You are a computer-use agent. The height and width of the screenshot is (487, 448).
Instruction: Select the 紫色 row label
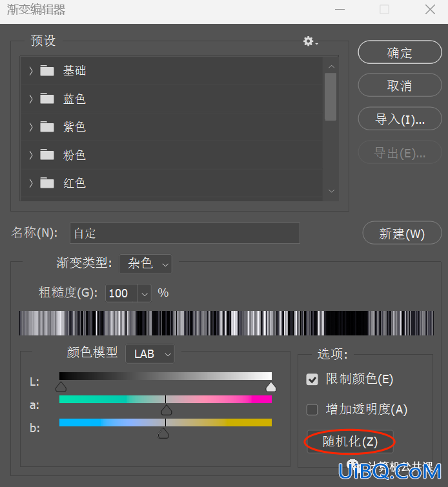coord(75,126)
